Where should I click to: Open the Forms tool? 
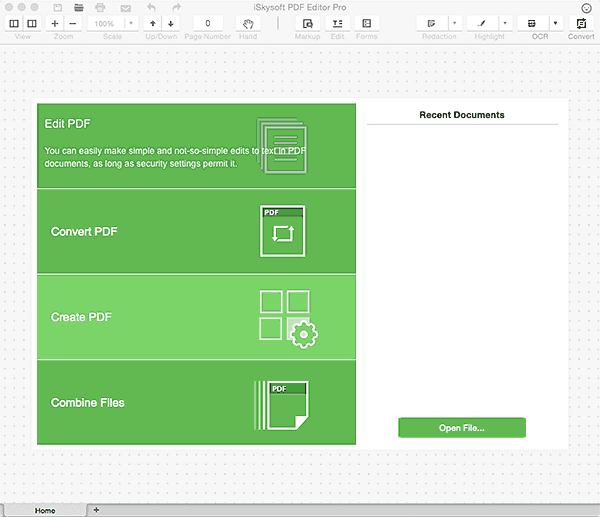coord(367,24)
